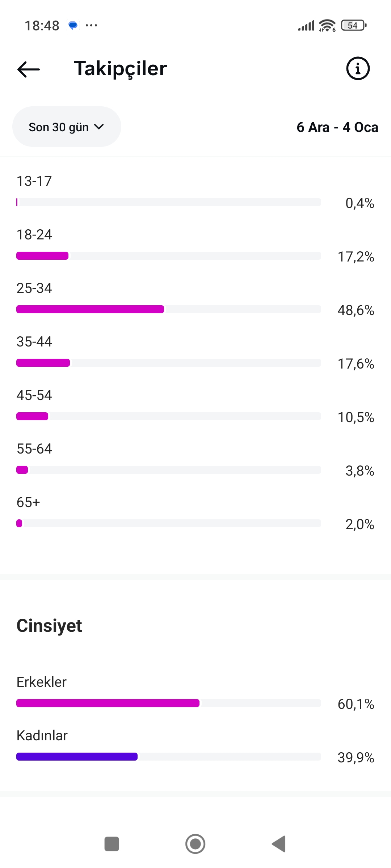
Task: Tap the Takipçiler page title
Action: (121, 69)
